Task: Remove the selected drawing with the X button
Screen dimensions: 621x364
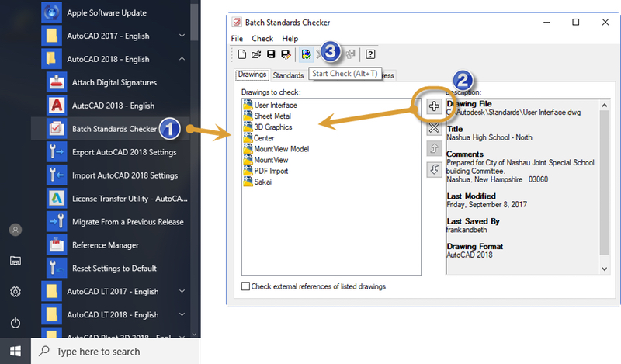Action: pyautogui.click(x=434, y=127)
